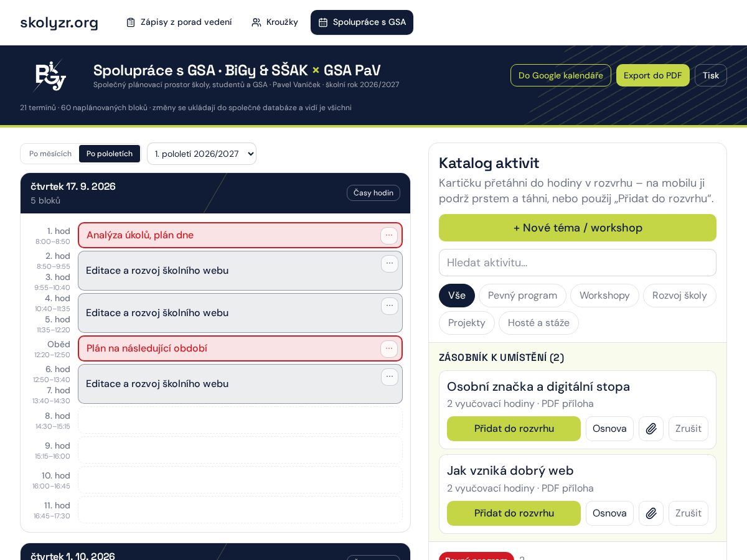Click the '5 bloků' count text
The height and width of the screenshot is (560, 747).
click(45, 200)
